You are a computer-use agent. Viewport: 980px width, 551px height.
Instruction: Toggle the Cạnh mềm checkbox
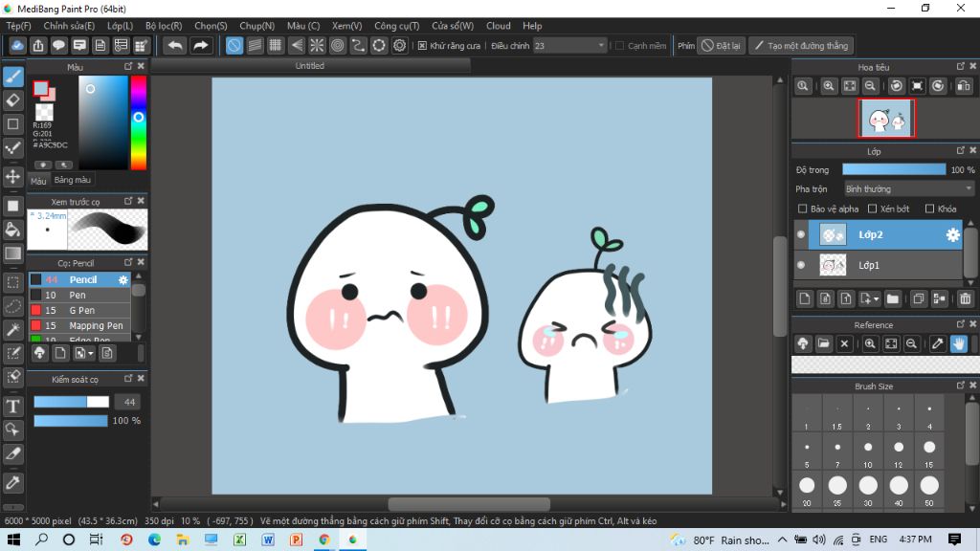[619, 46]
